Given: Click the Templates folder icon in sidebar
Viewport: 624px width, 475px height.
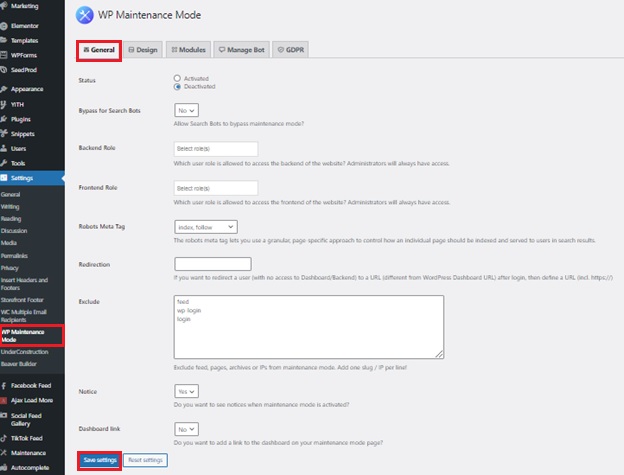Looking at the screenshot, I should 4,40.
